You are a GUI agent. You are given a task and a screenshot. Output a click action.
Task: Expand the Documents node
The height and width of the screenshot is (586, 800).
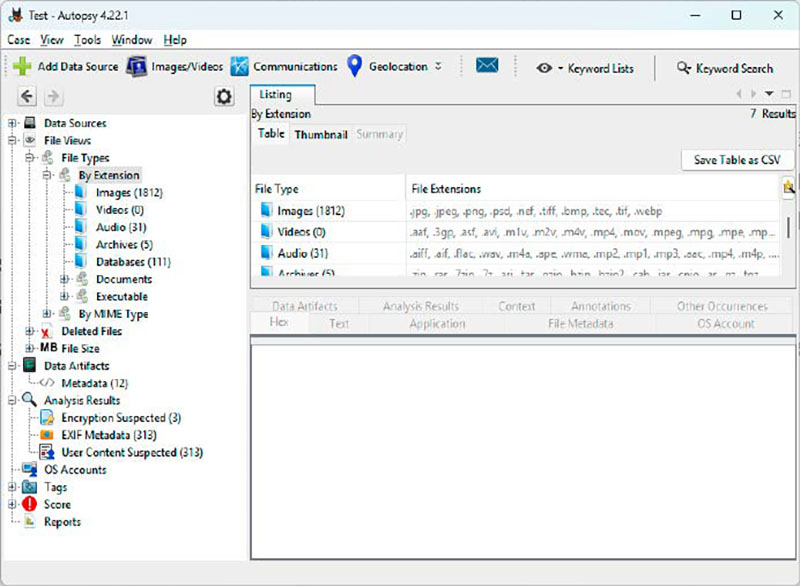click(x=64, y=279)
